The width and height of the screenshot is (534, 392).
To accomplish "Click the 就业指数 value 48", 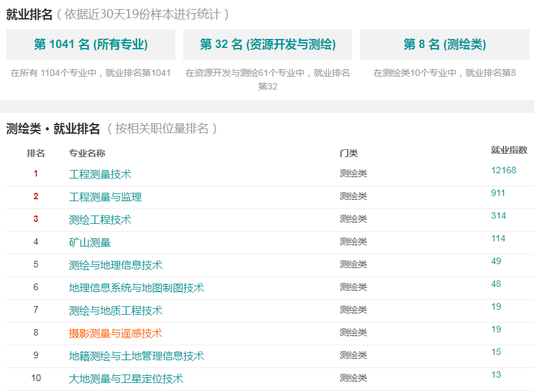I will (496, 284).
